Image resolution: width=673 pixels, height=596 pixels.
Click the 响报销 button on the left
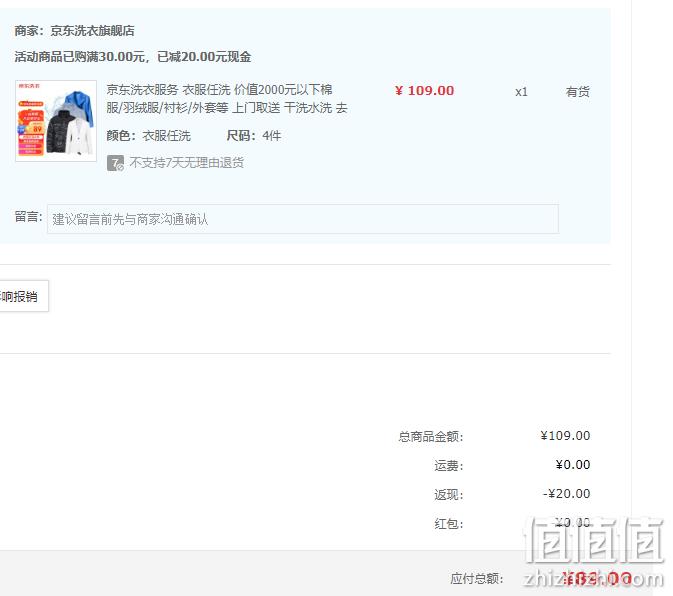tap(24, 296)
